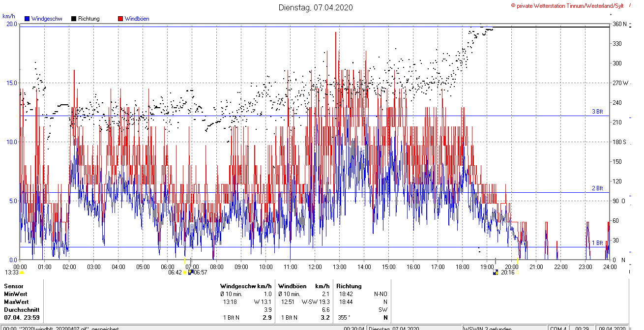Click the black Richtung legend swatch
Viewport: 644px width, 330px height.
(73, 19)
